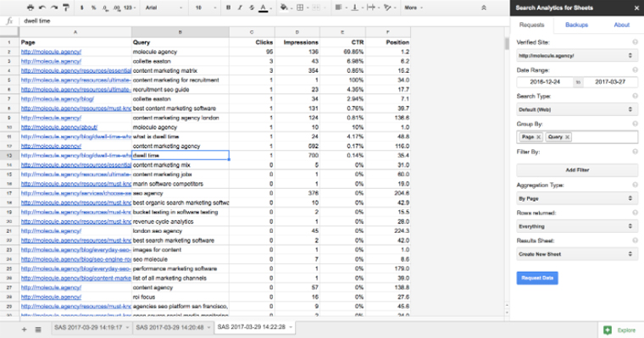
Task: Open menu arrow on sheet 14:22:28 tab
Action: point(291,327)
